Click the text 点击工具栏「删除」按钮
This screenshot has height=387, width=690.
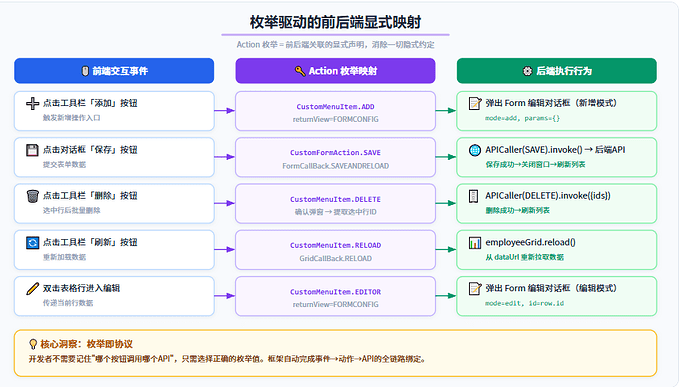click(x=90, y=195)
